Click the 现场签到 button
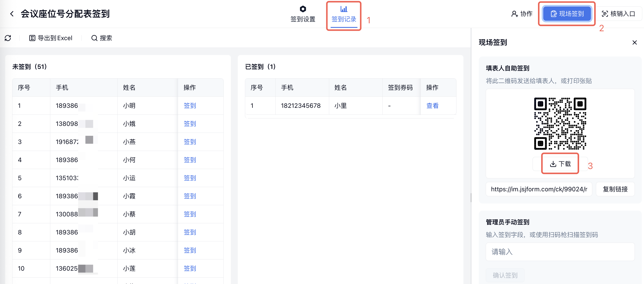This screenshot has height=284, width=644. pos(567,14)
